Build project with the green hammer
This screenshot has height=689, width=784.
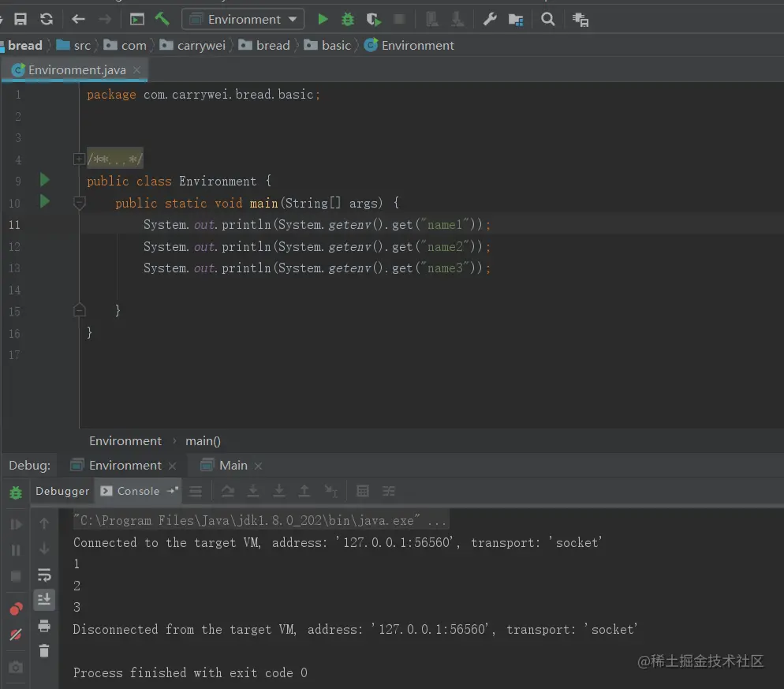click(162, 19)
